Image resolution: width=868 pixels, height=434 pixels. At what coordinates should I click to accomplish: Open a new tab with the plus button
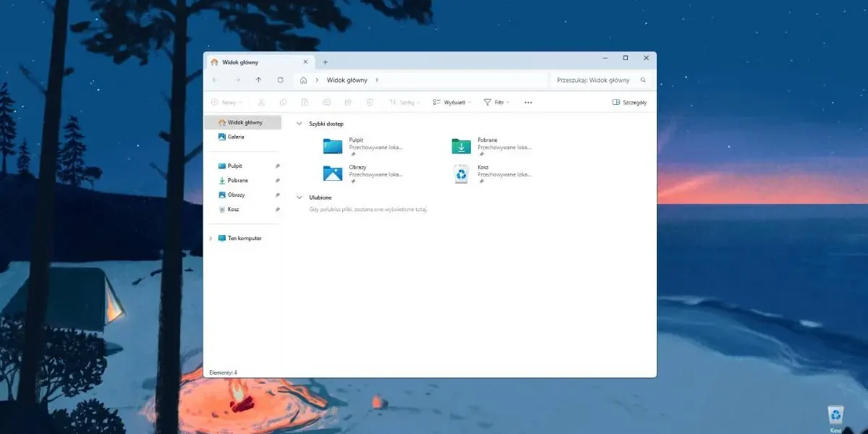(x=324, y=61)
